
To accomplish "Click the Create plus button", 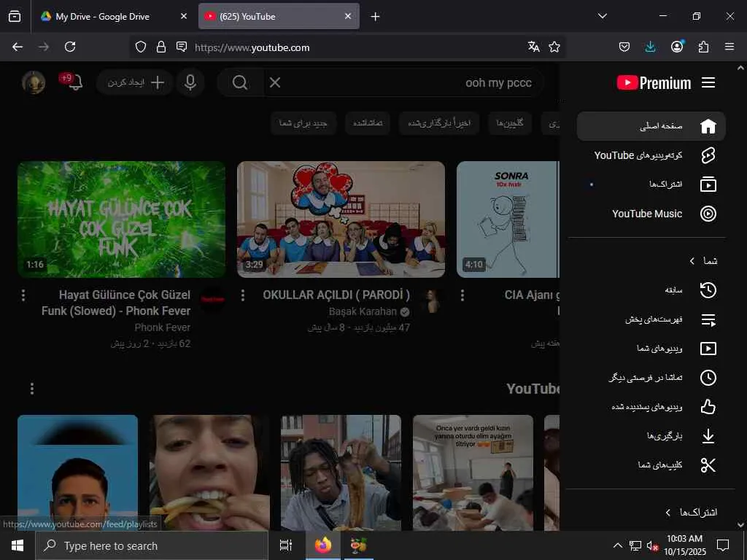I will tap(135, 82).
